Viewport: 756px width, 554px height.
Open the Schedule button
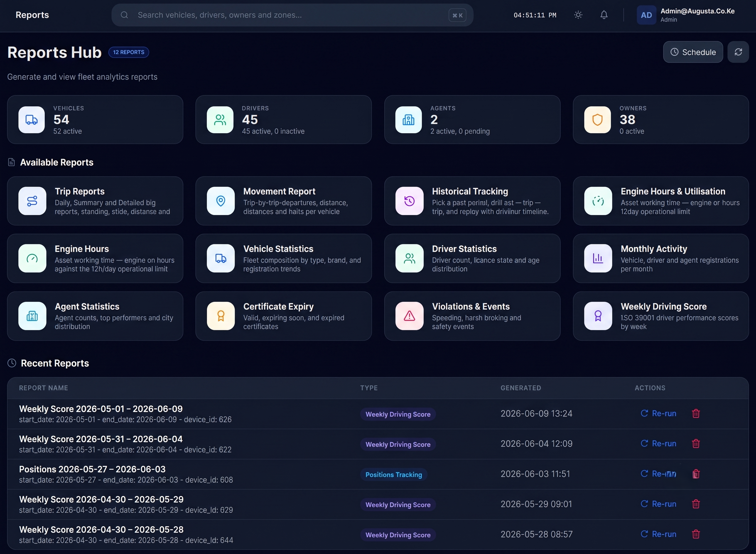point(693,52)
